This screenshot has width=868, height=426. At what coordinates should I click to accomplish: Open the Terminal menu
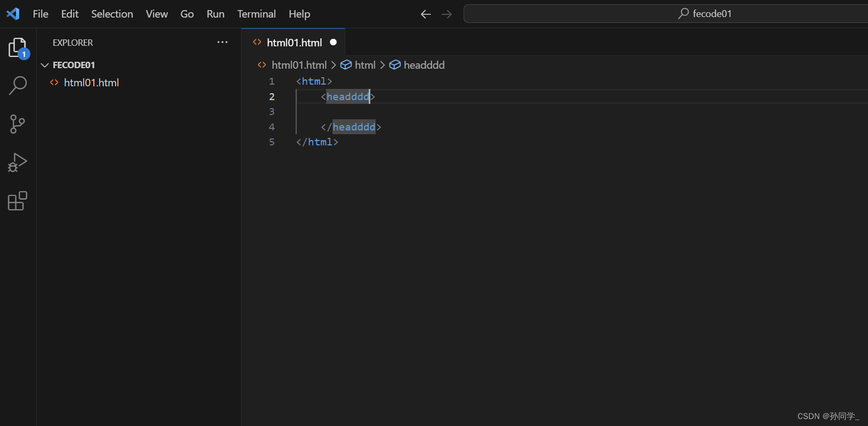[x=256, y=14]
